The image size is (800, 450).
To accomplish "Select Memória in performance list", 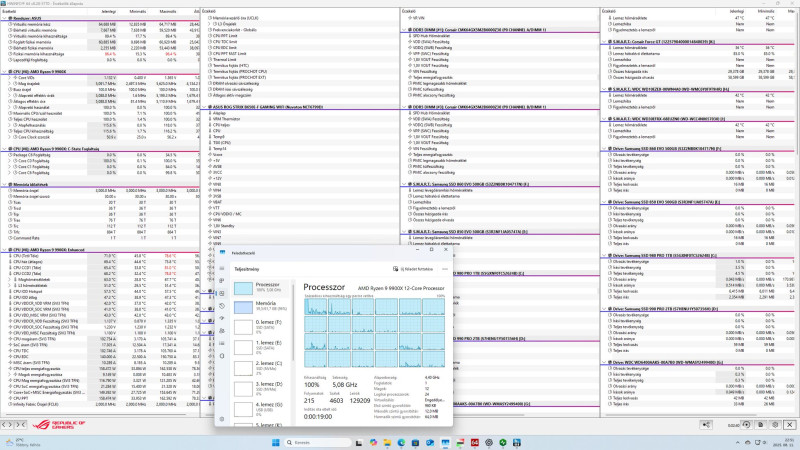I will 260,306.
